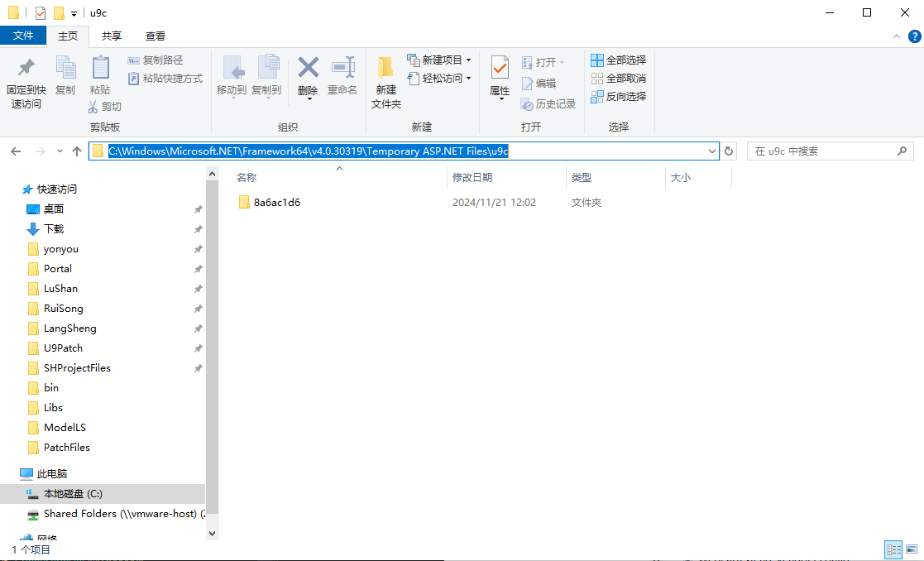Click the Pin to Quick Access icon
Screen dimensions: 924x561
point(26,68)
